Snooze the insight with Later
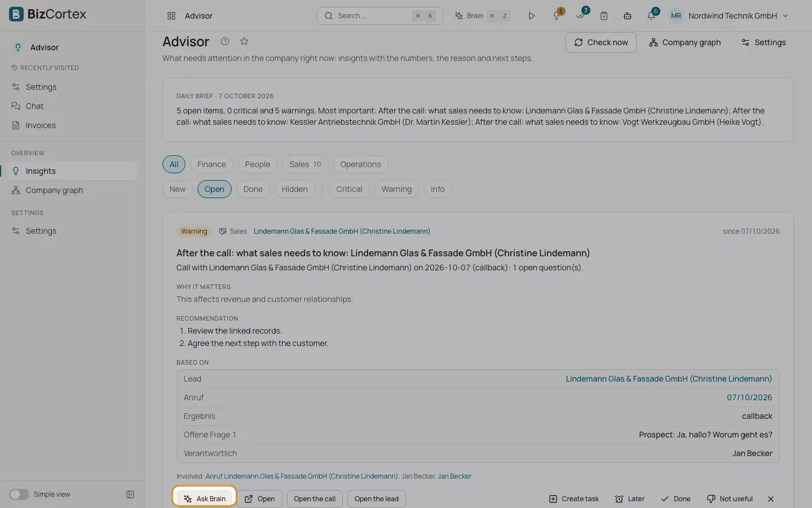 [630, 499]
